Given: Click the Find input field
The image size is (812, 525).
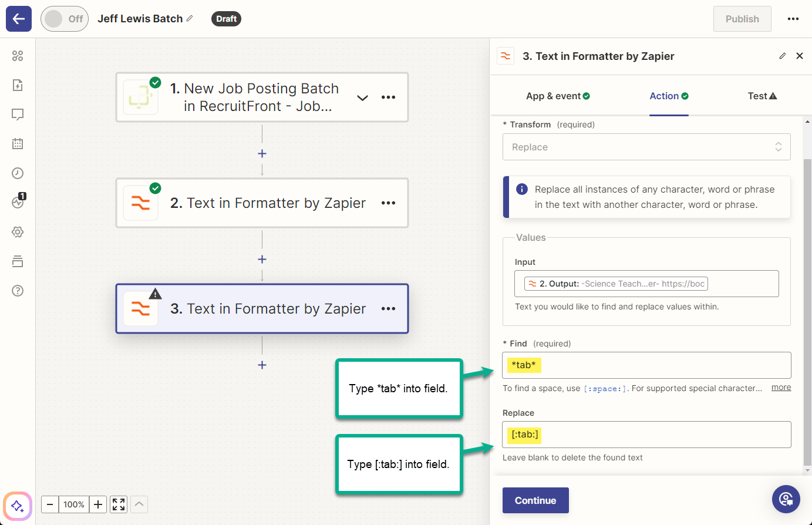Looking at the screenshot, I should pos(646,365).
